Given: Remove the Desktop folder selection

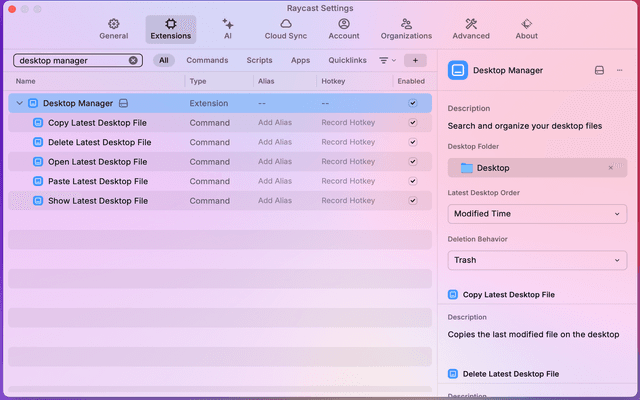Looking at the screenshot, I should point(611,168).
